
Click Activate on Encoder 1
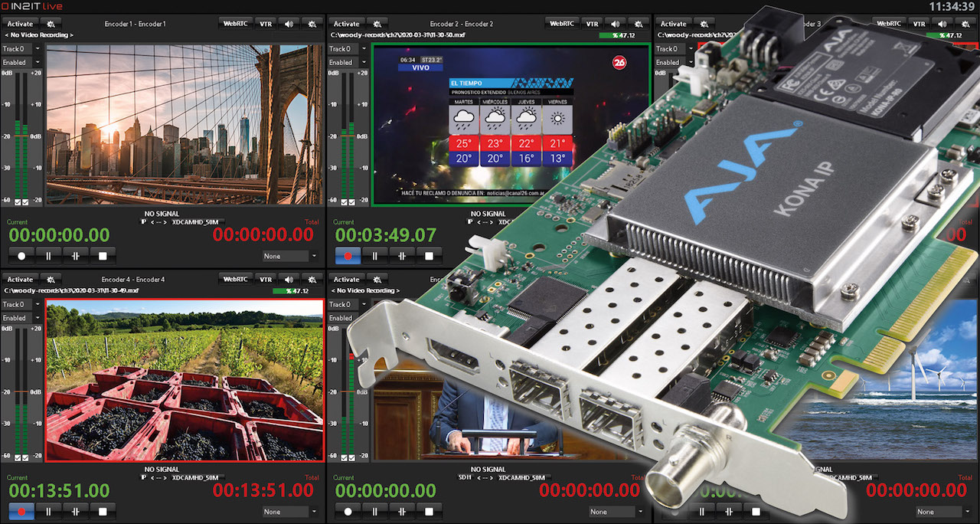click(21, 24)
